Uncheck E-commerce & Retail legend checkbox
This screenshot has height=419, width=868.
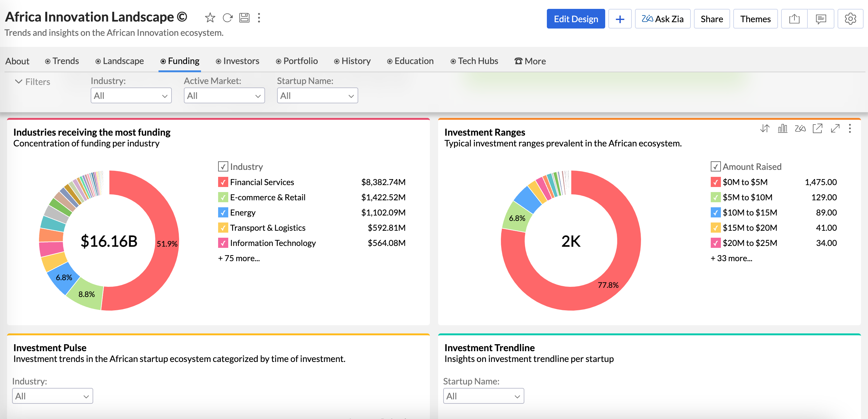[x=223, y=197]
